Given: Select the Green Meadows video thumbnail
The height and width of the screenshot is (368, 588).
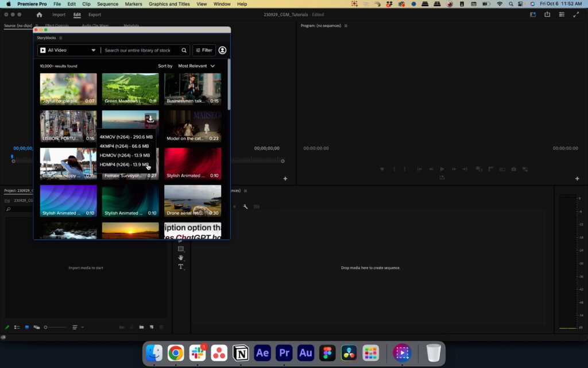Looking at the screenshot, I should 130,89.
